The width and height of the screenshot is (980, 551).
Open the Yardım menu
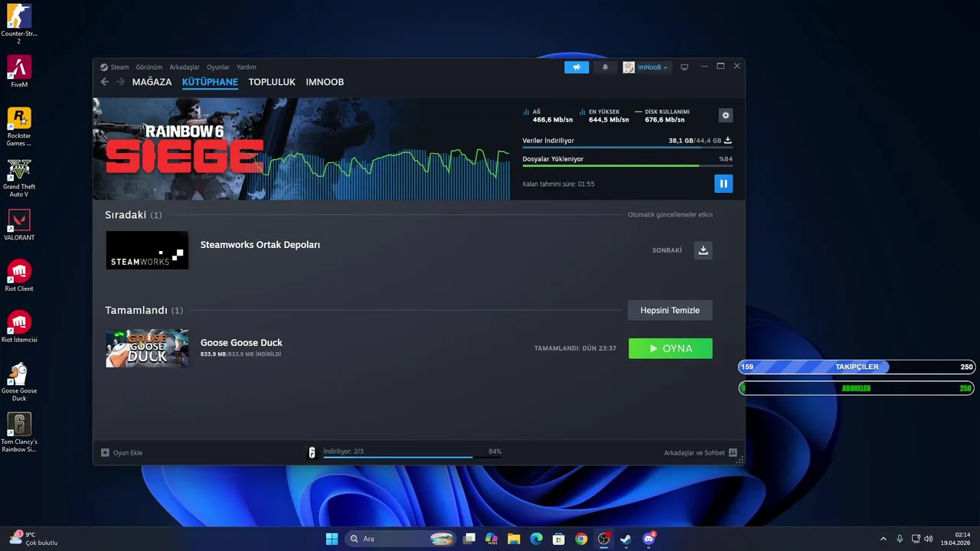tap(247, 67)
